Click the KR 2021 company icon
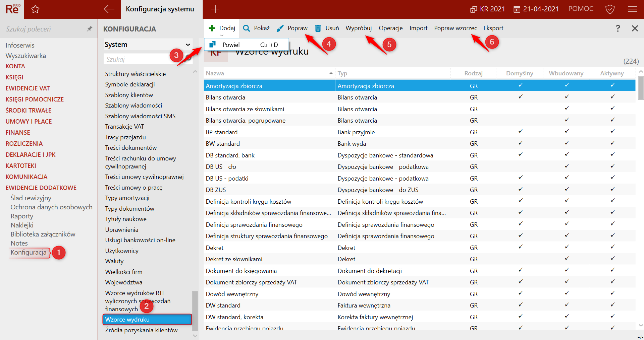The width and height of the screenshot is (644, 340). [473, 9]
